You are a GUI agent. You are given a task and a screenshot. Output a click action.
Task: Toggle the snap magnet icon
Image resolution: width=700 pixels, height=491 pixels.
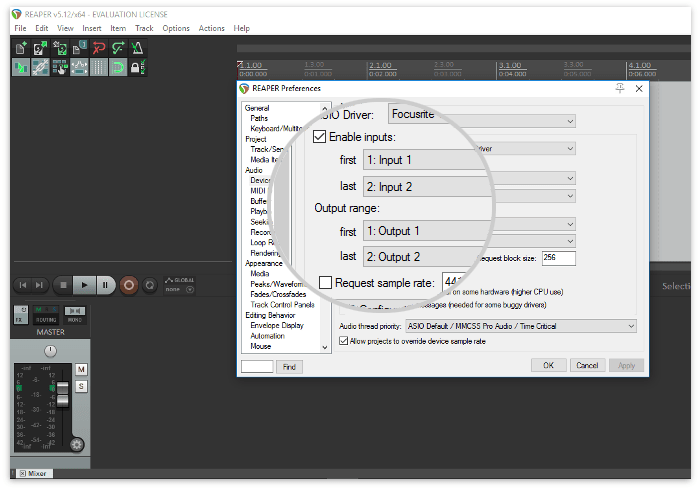[118, 67]
